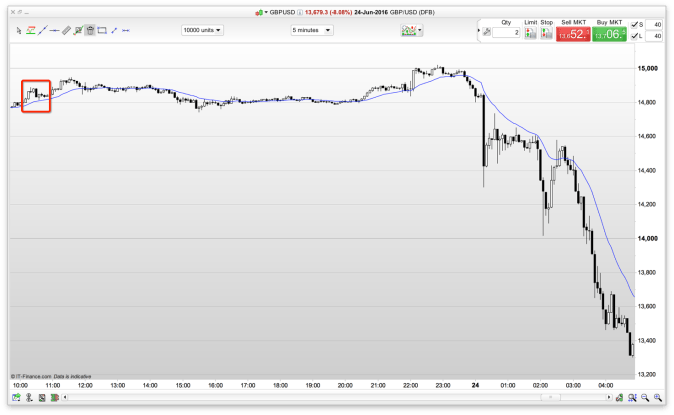Select the rectangle drawing tool
This screenshot has width=674, height=415.
click(x=103, y=31)
